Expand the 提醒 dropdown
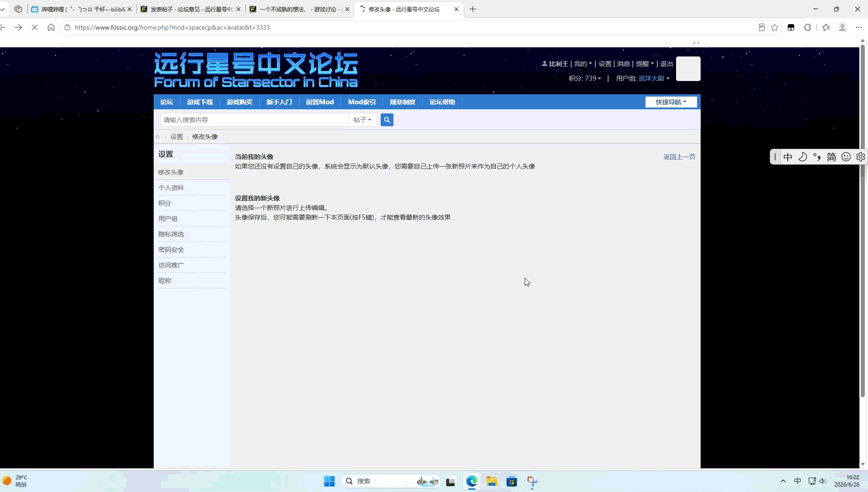 [x=645, y=64]
